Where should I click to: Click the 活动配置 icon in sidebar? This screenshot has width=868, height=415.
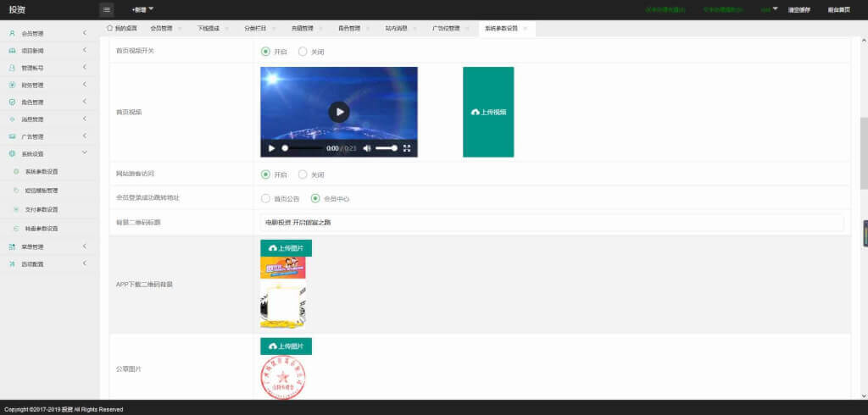click(x=12, y=264)
